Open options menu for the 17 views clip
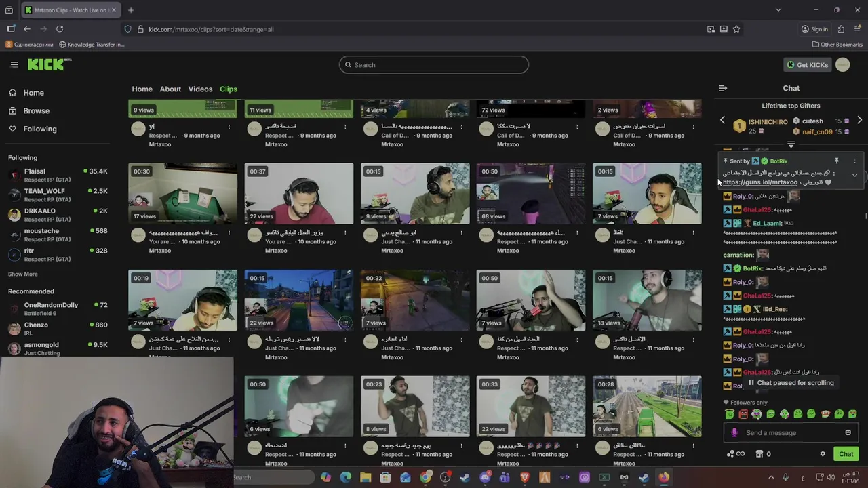Screen dimensions: 868x488 click(x=229, y=233)
